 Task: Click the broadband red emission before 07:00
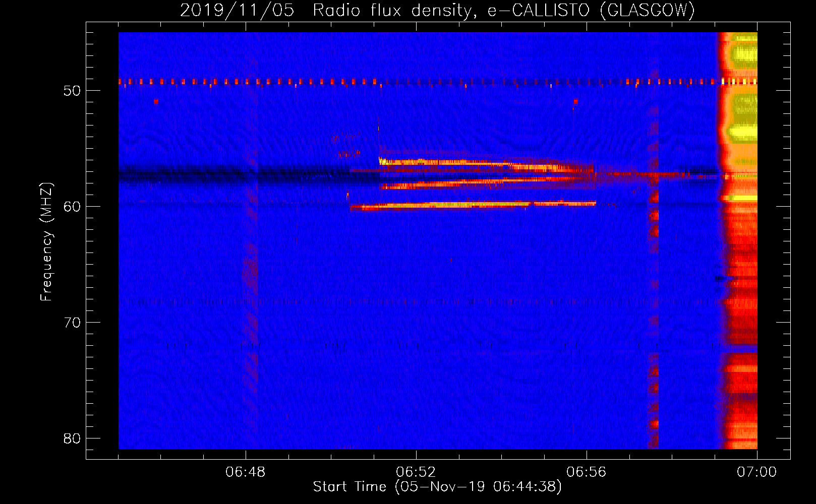(x=737, y=240)
